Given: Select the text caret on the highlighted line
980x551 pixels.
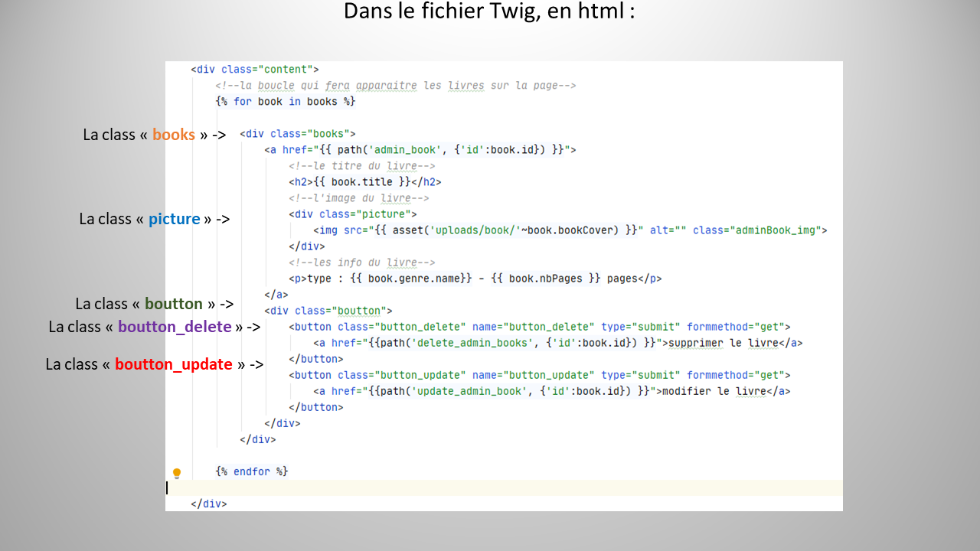Looking at the screenshot, I should pos(167,488).
